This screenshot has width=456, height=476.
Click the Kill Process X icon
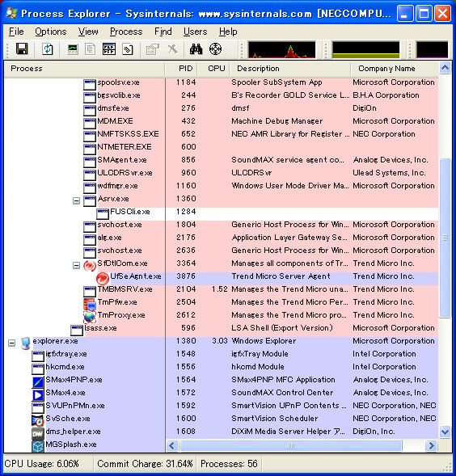173,49
